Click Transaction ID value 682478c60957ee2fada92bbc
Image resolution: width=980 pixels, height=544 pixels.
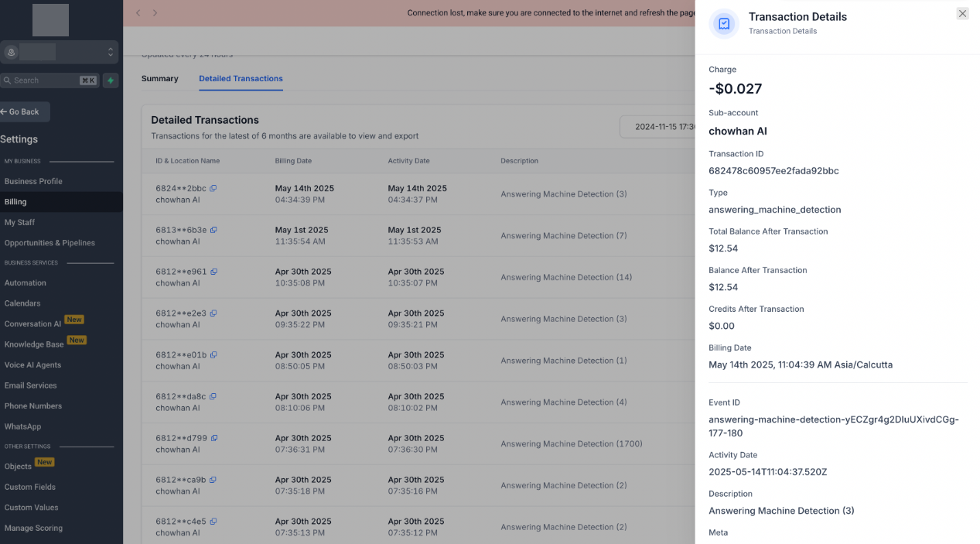pyautogui.click(x=773, y=171)
